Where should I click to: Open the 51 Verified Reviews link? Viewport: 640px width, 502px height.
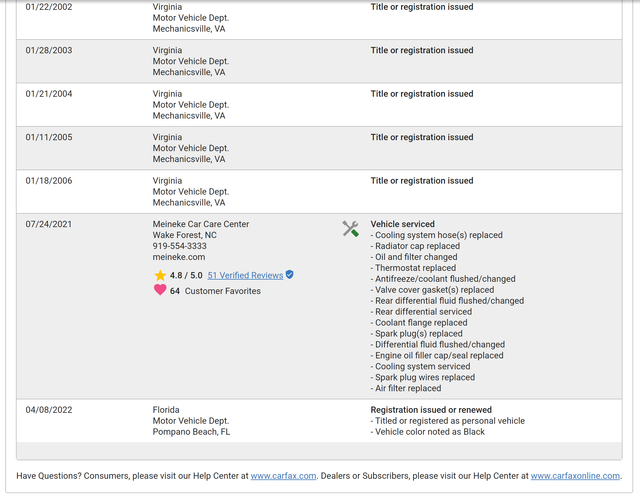coord(245,275)
